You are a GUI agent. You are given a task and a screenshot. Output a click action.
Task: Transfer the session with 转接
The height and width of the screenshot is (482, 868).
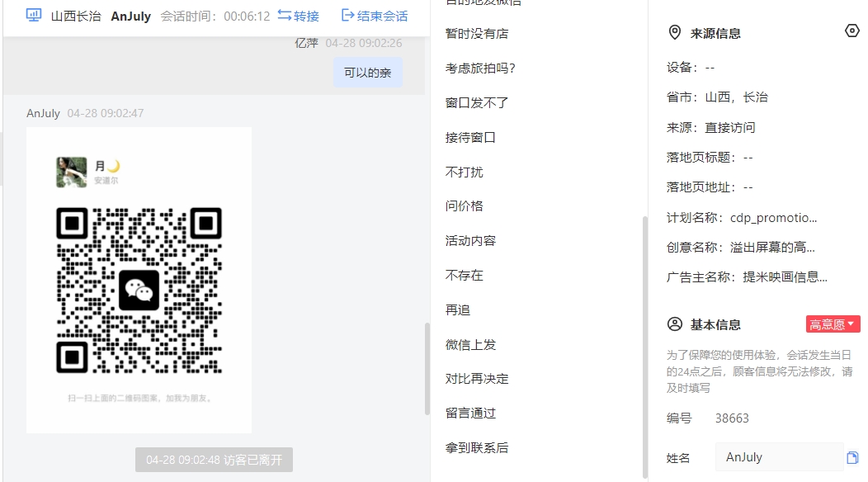[299, 16]
